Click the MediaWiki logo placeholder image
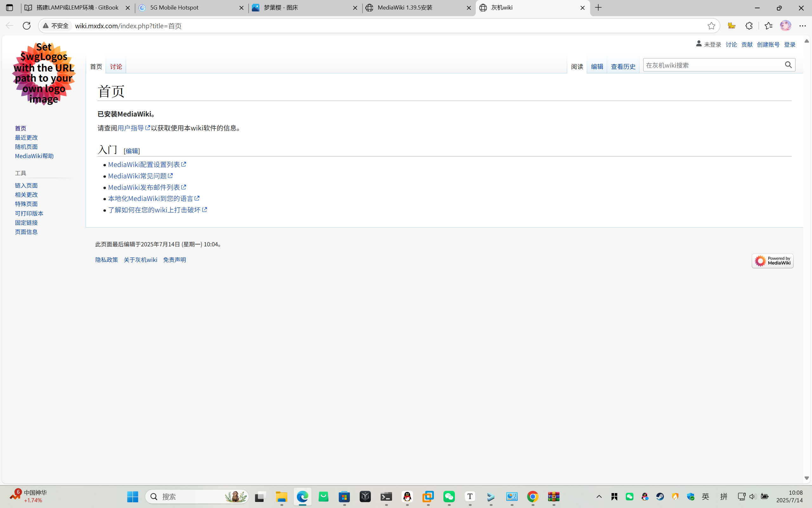 click(x=44, y=74)
